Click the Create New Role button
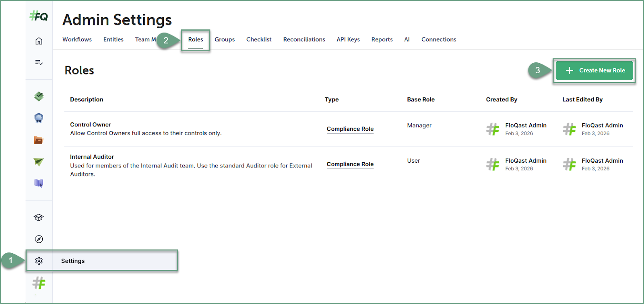Viewport: 644px width, 304px height. tap(594, 70)
